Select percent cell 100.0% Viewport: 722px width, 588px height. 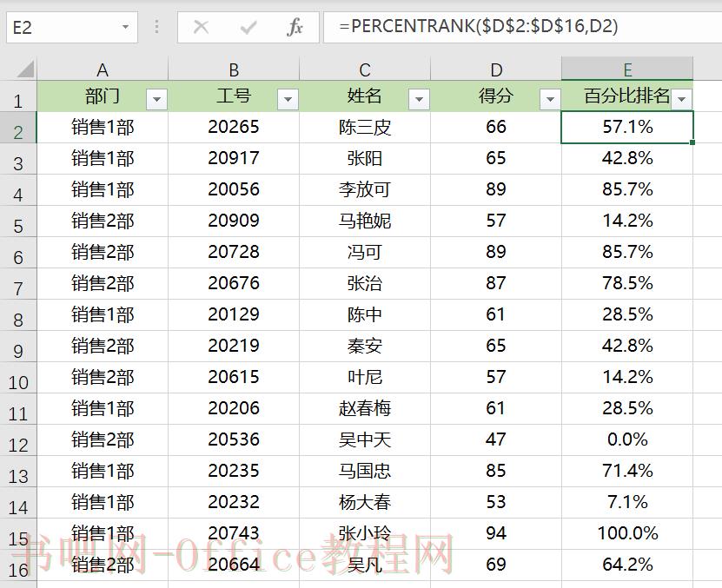tap(627, 534)
